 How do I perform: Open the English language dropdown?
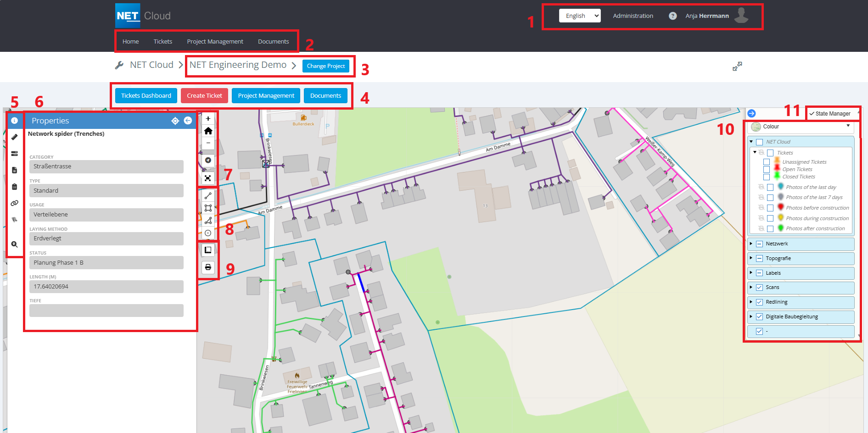point(580,16)
